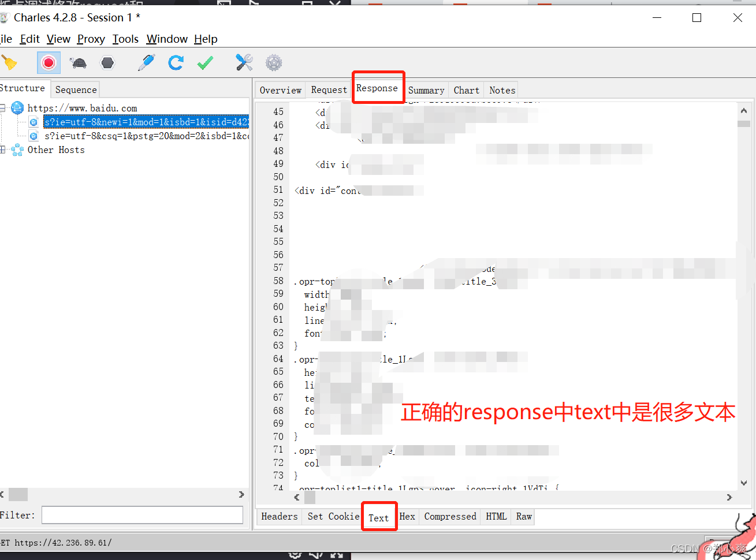The width and height of the screenshot is (756, 560).
Task: Open the View menu
Action: coord(58,39)
